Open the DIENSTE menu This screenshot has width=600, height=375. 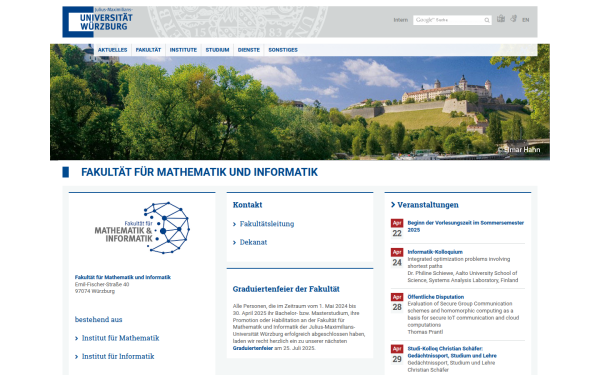(249, 50)
